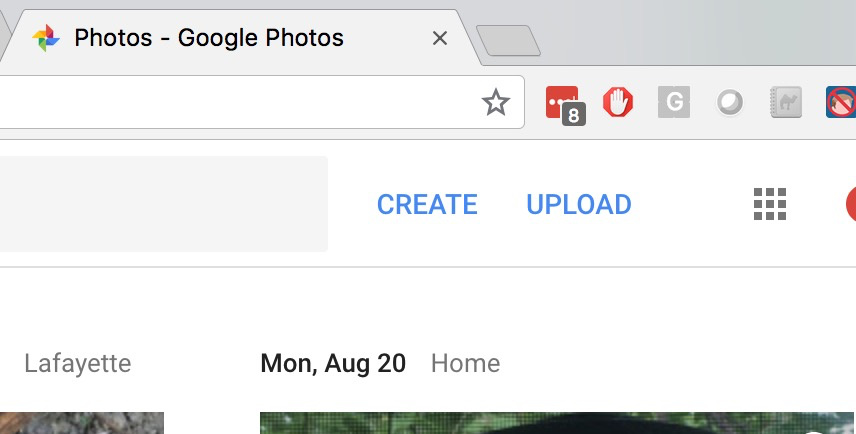This screenshot has width=856, height=434.
Task: Close the Google Photos tab
Action: 439,38
